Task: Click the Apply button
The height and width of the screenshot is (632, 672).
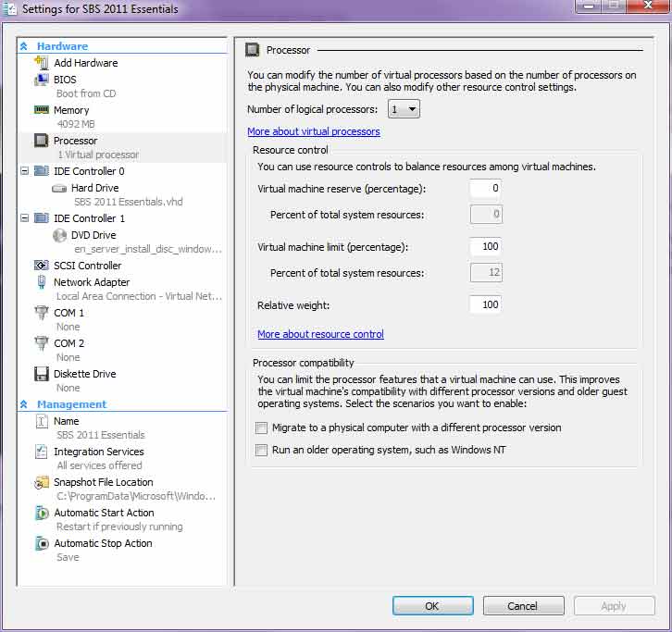Action: point(614,606)
